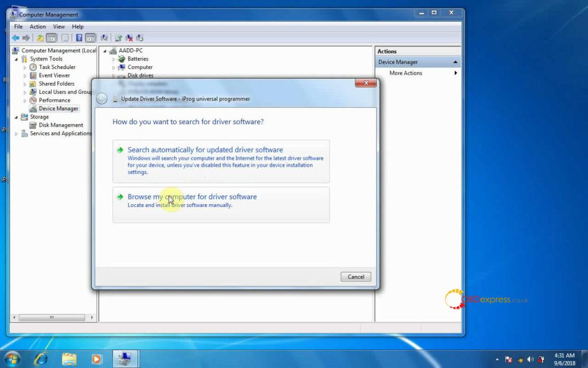
Task: Click right arrow of tree horizontal scrollbar
Action: pyautogui.click(x=92, y=317)
